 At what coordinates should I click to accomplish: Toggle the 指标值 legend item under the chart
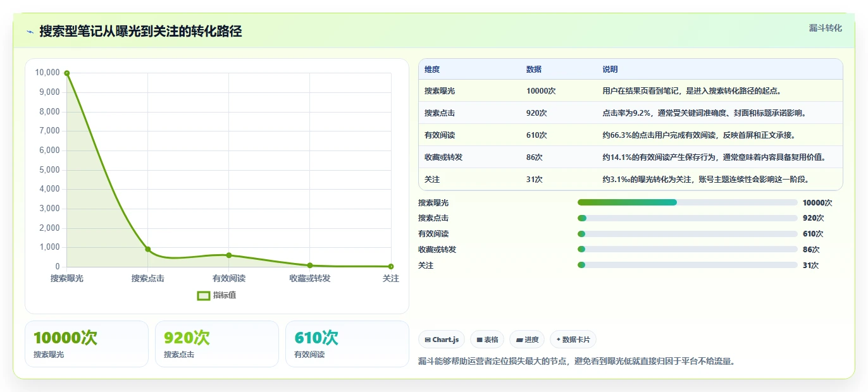click(x=217, y=295)
